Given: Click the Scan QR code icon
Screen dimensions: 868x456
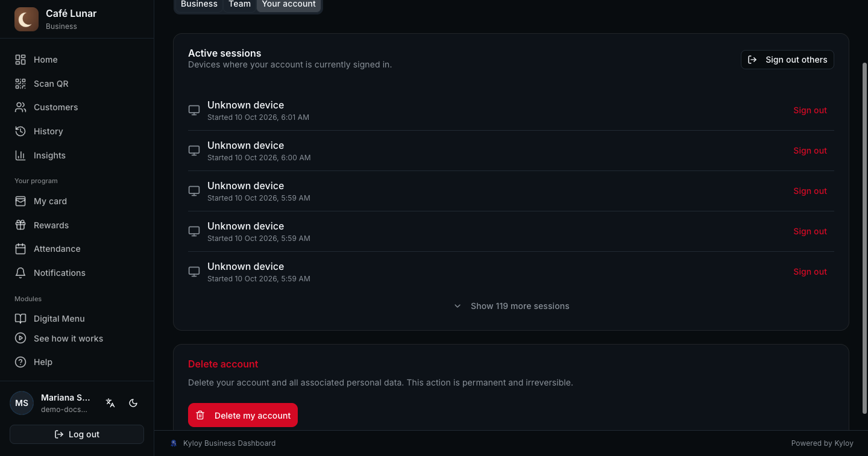Looking at the screenshot, I should (x=20, y=84).
